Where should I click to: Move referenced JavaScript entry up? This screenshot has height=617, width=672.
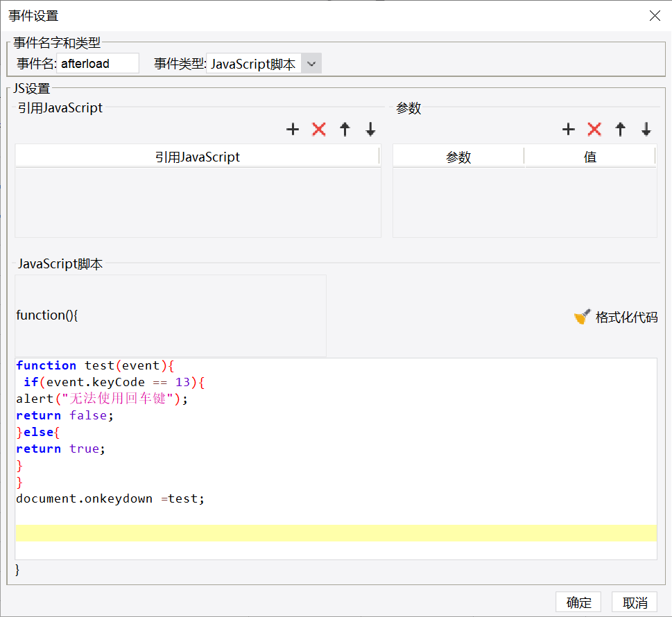[x=345, y=129]
